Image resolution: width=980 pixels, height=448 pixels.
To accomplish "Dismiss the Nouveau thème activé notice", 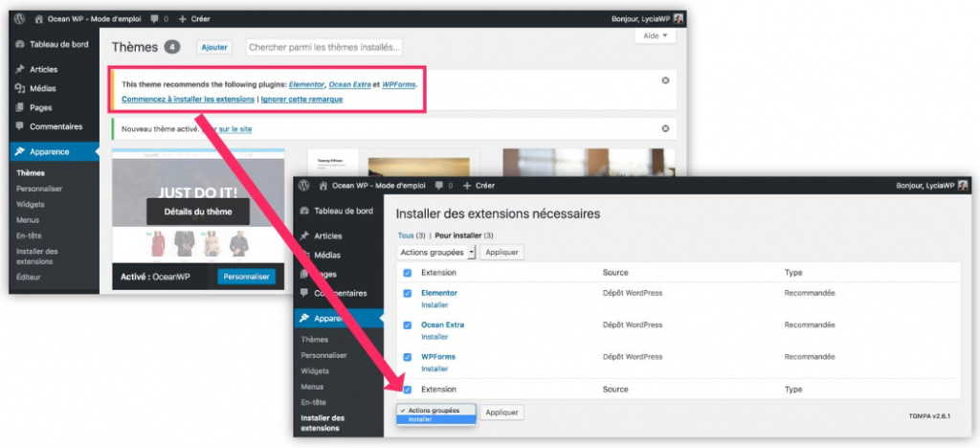I will click(665, 128).
